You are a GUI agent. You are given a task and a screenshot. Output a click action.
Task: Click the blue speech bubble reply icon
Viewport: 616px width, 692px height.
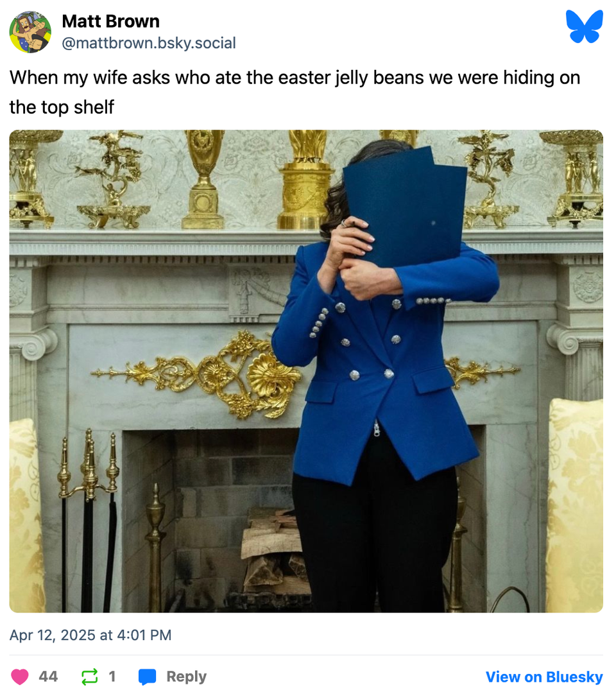(x=148, y=676)
